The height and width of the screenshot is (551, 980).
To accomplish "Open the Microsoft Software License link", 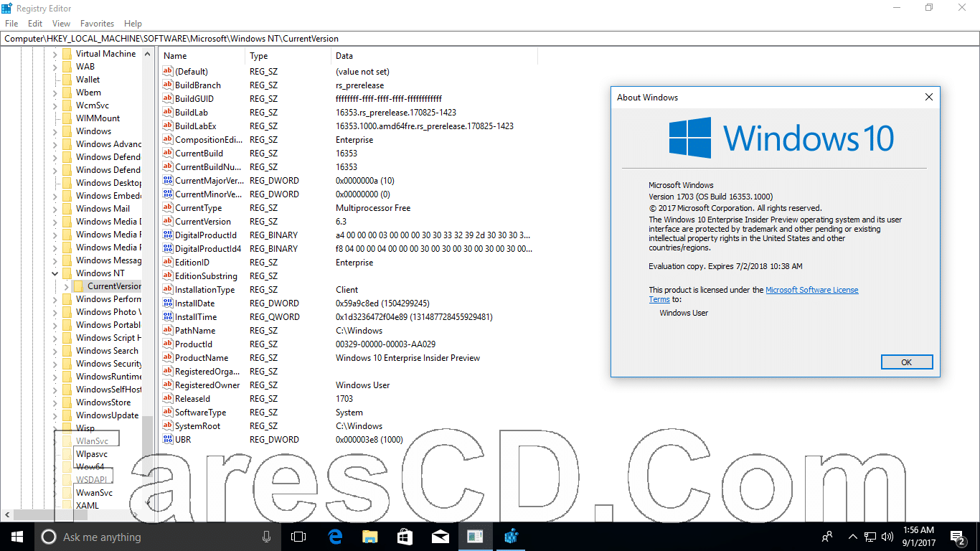I will [x=811, y=290].
